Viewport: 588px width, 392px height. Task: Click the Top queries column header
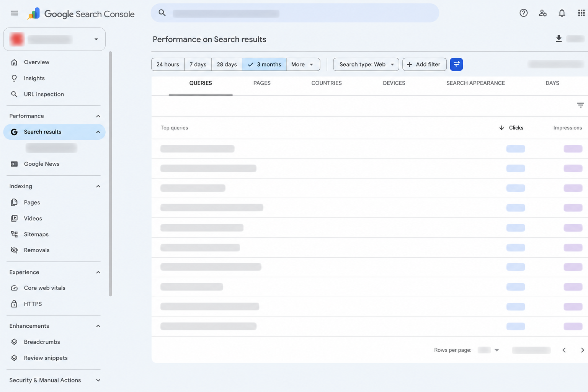pos(174,128)
